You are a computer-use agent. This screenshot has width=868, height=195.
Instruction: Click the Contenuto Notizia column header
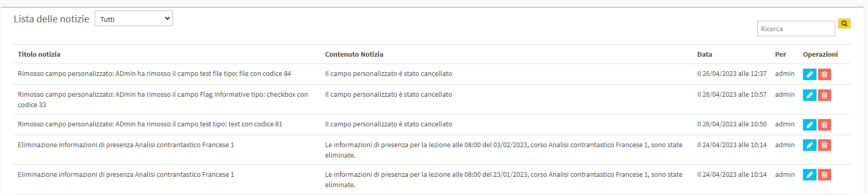click(354, 54)
